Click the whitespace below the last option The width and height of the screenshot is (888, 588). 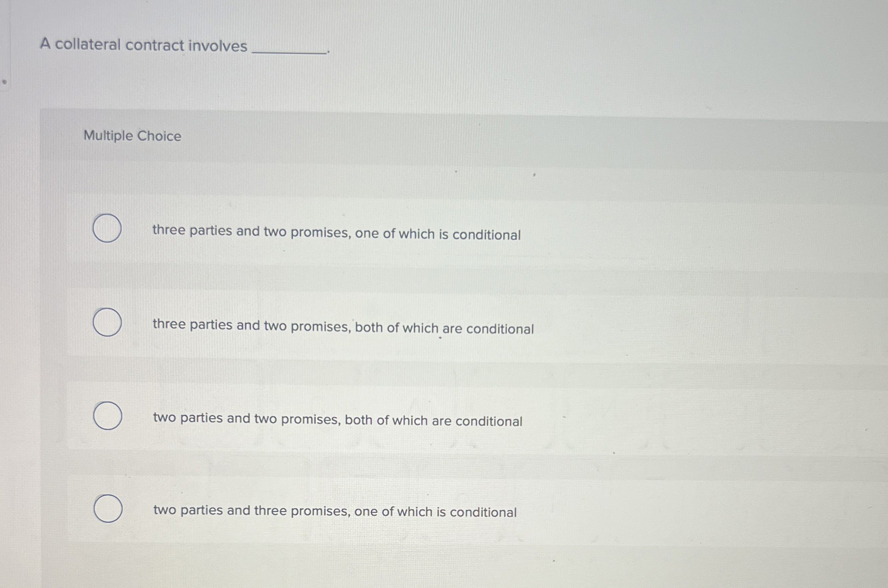click(x=450, y=563)
